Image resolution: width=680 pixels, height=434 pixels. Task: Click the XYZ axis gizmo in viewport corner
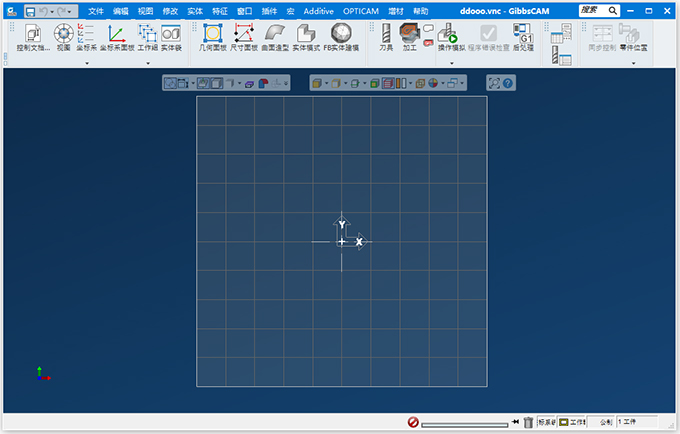(x=43, y=374)
